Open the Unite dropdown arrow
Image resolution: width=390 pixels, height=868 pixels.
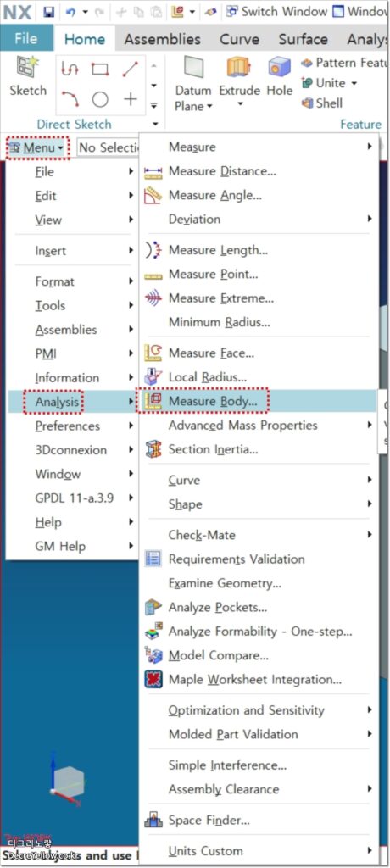354,84
